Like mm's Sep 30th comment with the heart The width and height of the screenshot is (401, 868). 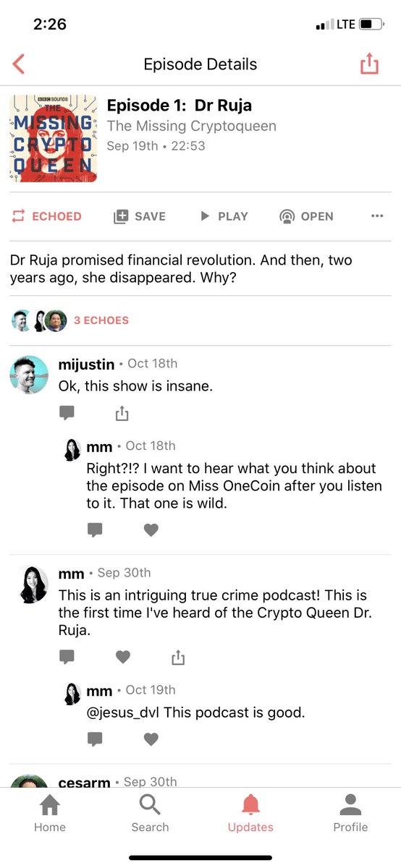pos(123,657)
